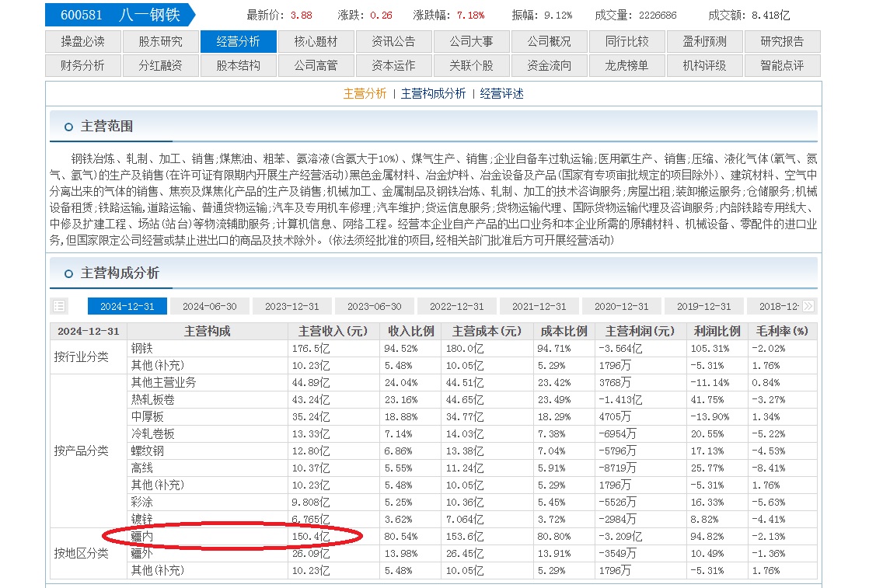Open 股本结构 tab
The width and height of the screenshot is (869, 588).
pos(239,65)
